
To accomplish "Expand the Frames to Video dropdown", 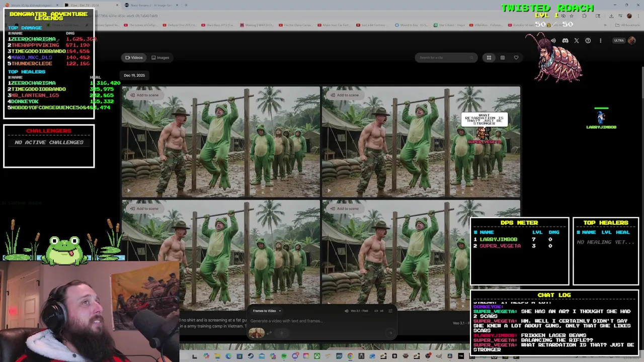I will (x=267, y=311).
